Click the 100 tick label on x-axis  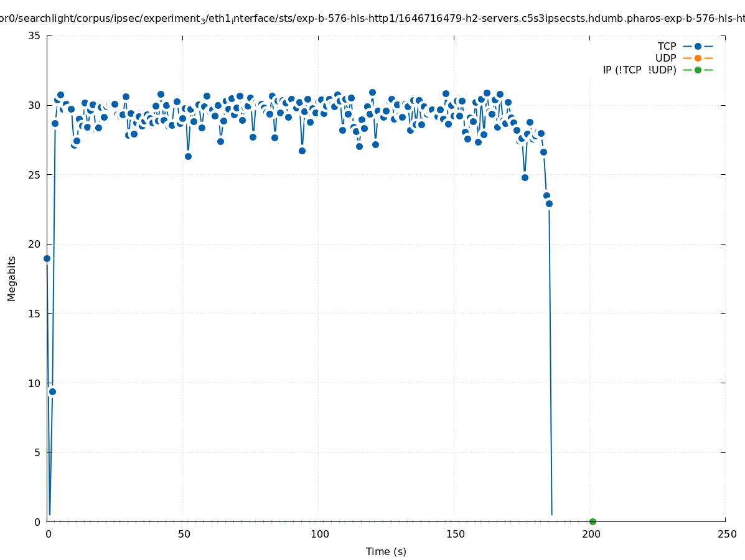coord(319,534)
